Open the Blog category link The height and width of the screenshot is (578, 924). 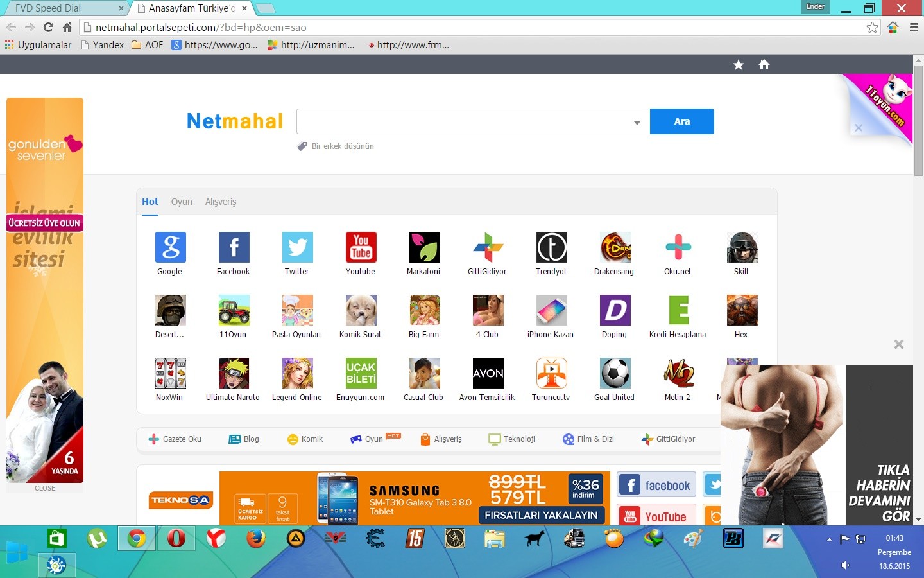pos(244,439)
